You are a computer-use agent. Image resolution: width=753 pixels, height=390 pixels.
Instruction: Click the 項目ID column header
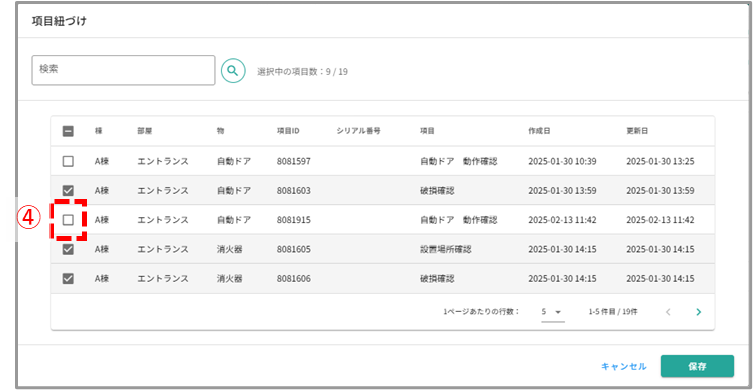(288, 131)
